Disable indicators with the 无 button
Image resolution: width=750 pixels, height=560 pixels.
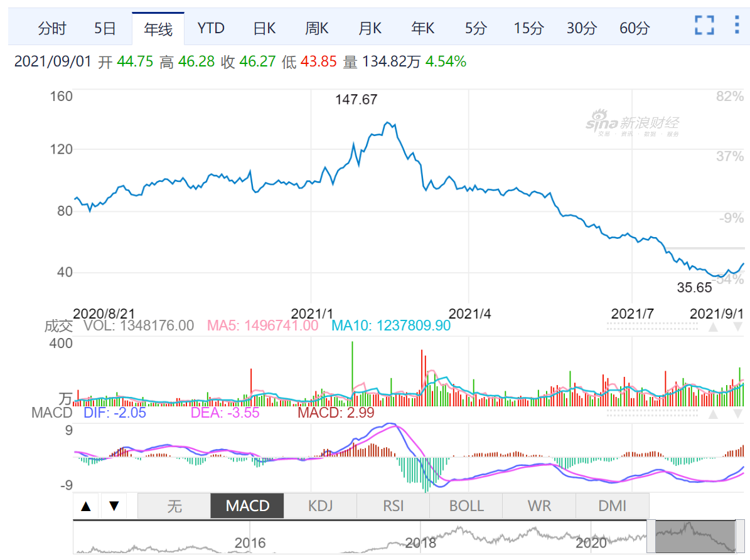click(x=174, y=506)
